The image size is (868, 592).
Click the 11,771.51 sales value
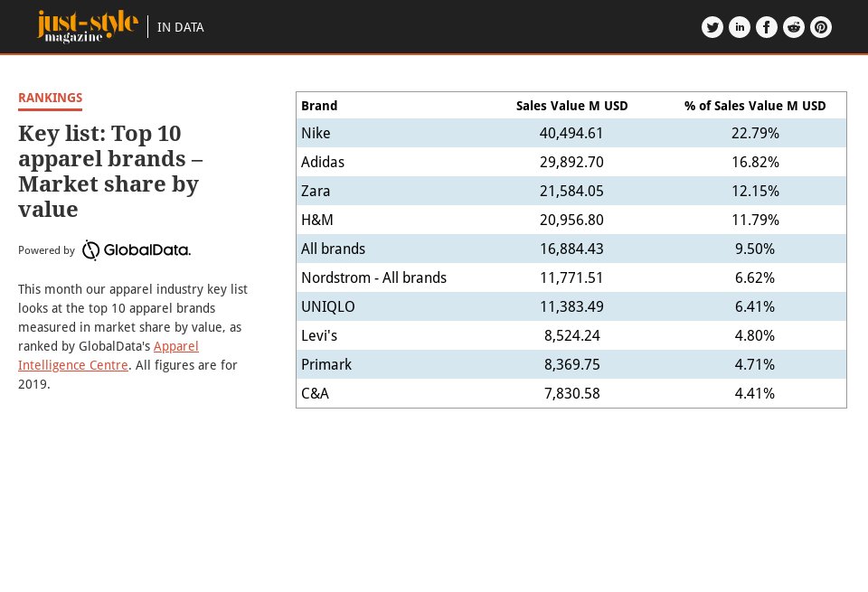click(x=571, y=277)
